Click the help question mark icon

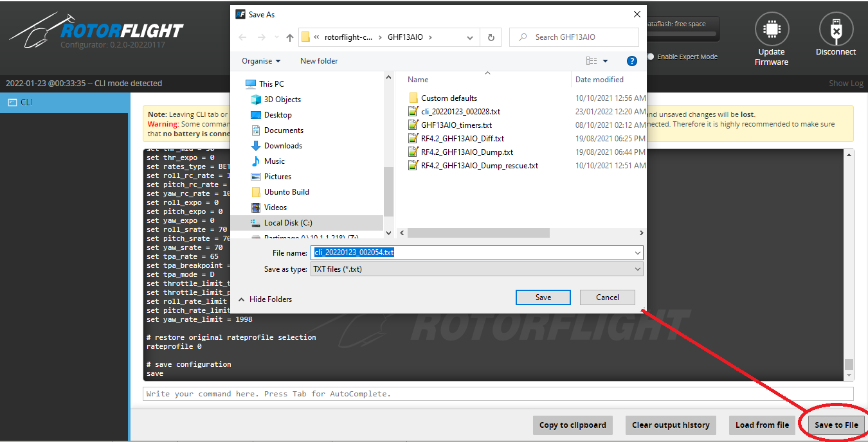pyautogui.click(x=631, y=61)
